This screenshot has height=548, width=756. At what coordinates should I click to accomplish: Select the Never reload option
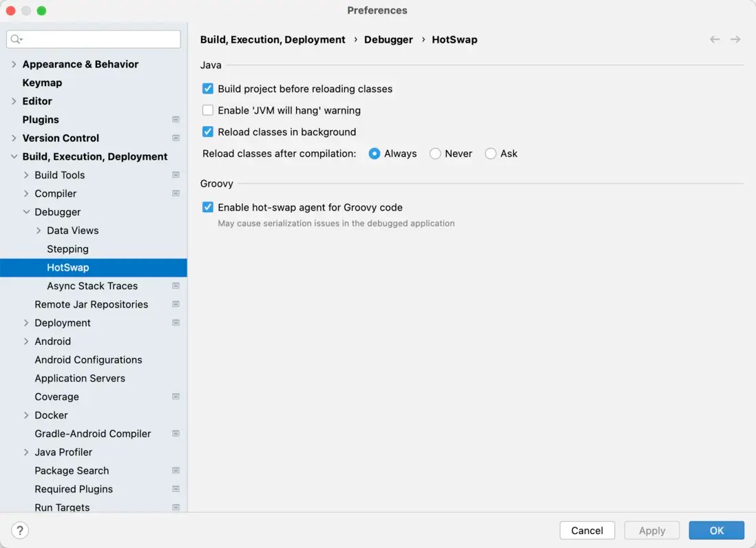(435, 154)
